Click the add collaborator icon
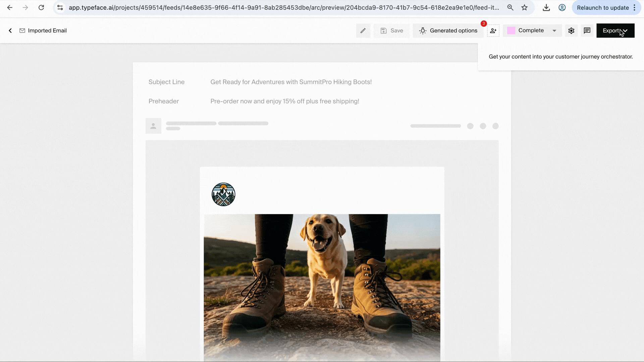This screenshot has height=362, width=644. pos(493,31)
